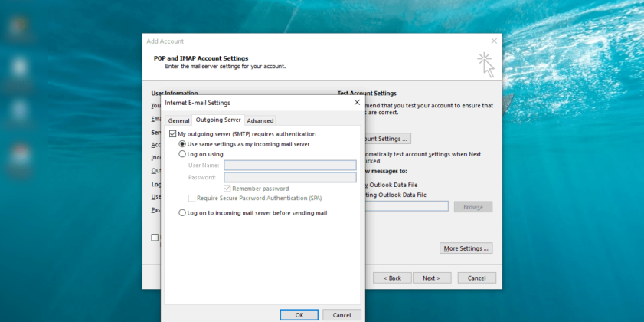Close the Add Account window
Screen dimensions: 644x322
tap(493, 41)
